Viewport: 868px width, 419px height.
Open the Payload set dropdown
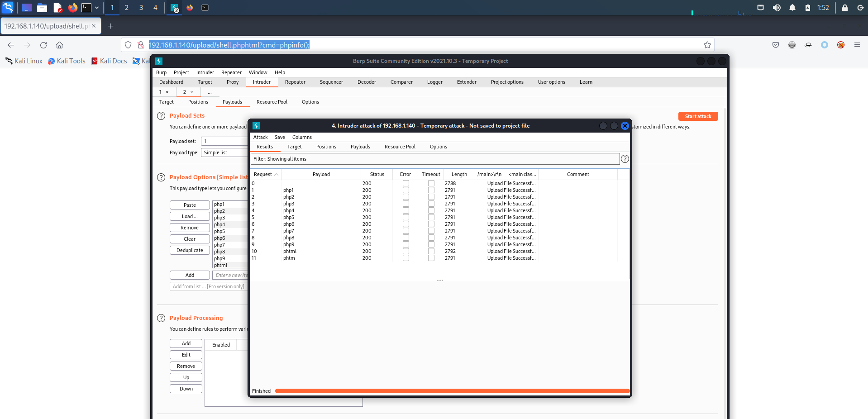tap(224, 141)
